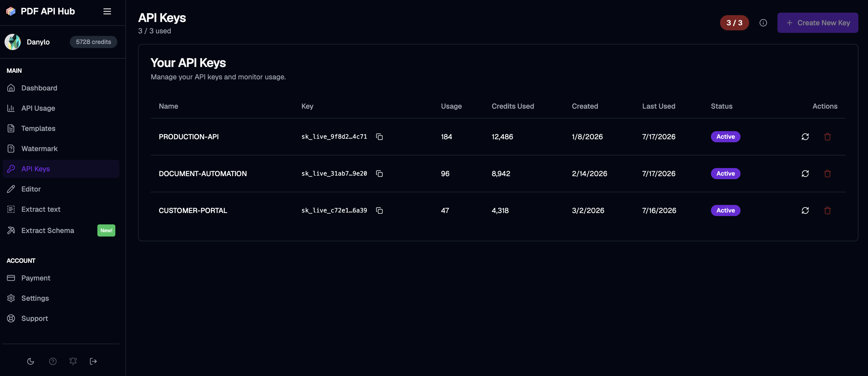Screen dimensions: 868x376
Task: Select the Watermark menu item
Action: tap(61, 148)
